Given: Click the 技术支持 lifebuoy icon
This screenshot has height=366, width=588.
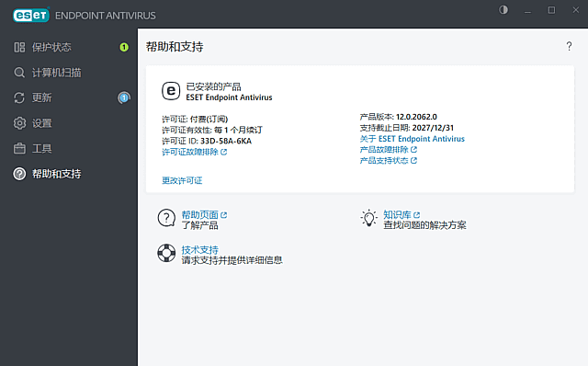Looking at the screenshot, I should tap(166, 253).
